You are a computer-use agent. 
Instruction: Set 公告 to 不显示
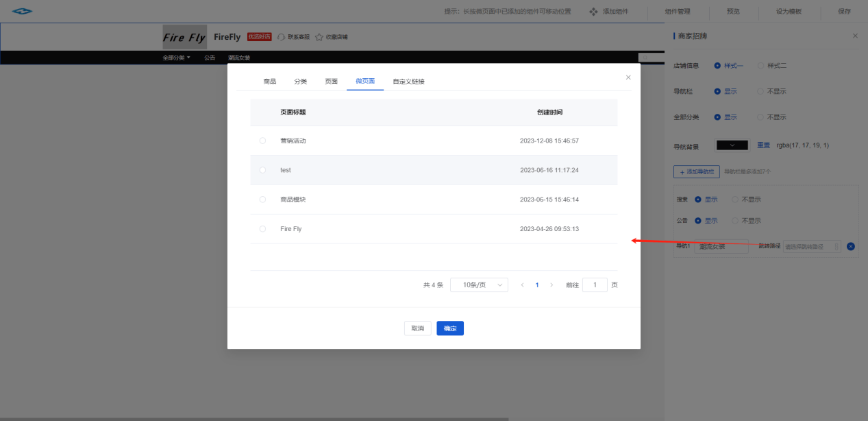point(746,221)
